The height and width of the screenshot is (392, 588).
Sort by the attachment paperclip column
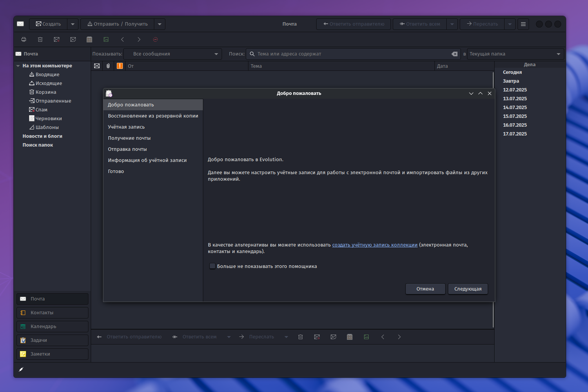coord(108,66)
